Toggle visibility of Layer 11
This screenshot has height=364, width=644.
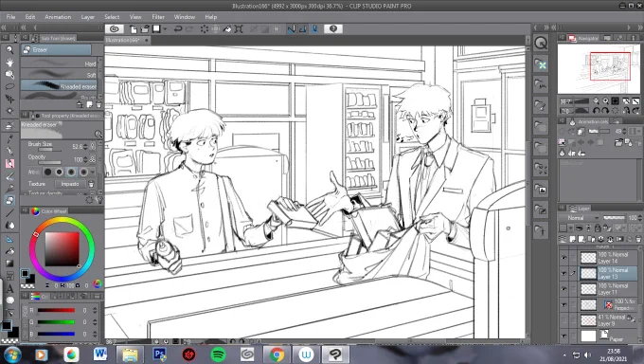click(563, 289)
